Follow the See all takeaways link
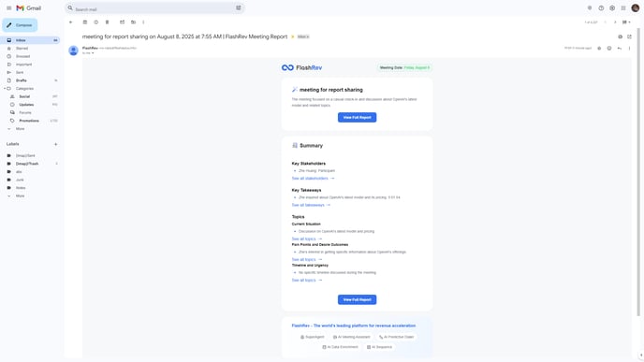The height and width of the screenshot is (362, 644). [x=311, y=205]
